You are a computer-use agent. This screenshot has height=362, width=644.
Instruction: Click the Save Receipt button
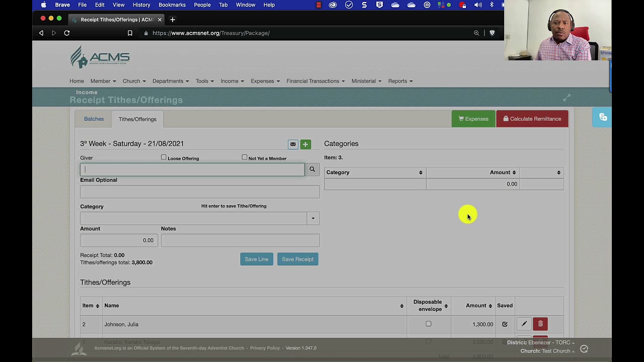298,259
